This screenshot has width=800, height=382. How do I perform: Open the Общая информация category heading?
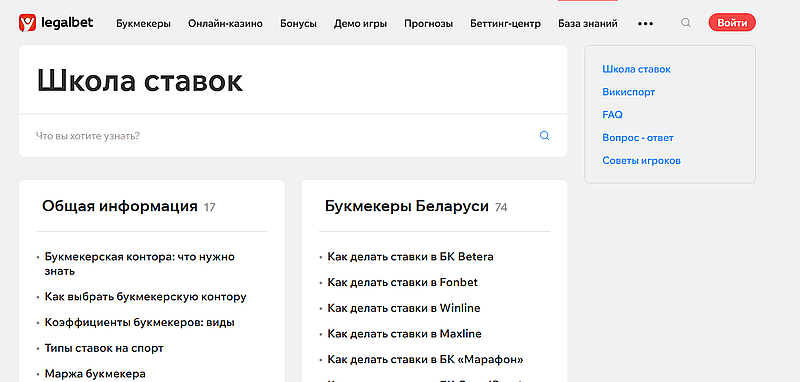[x=119, y=206]
